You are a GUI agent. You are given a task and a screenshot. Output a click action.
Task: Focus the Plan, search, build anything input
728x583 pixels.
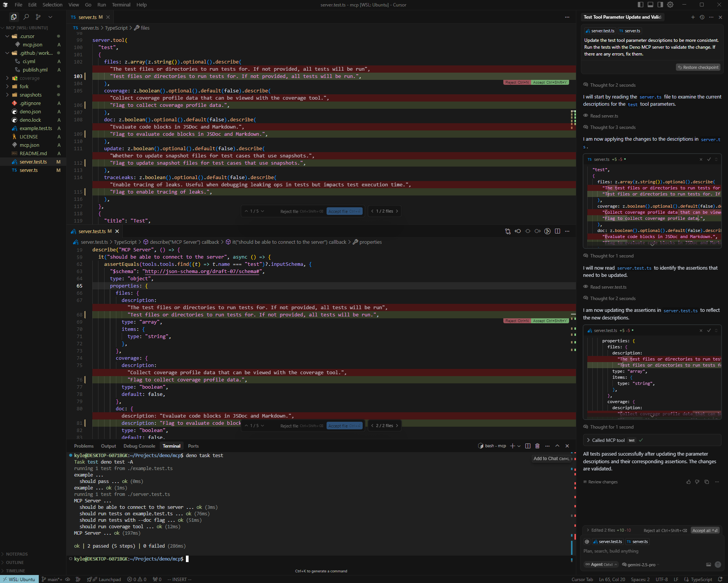652,551
